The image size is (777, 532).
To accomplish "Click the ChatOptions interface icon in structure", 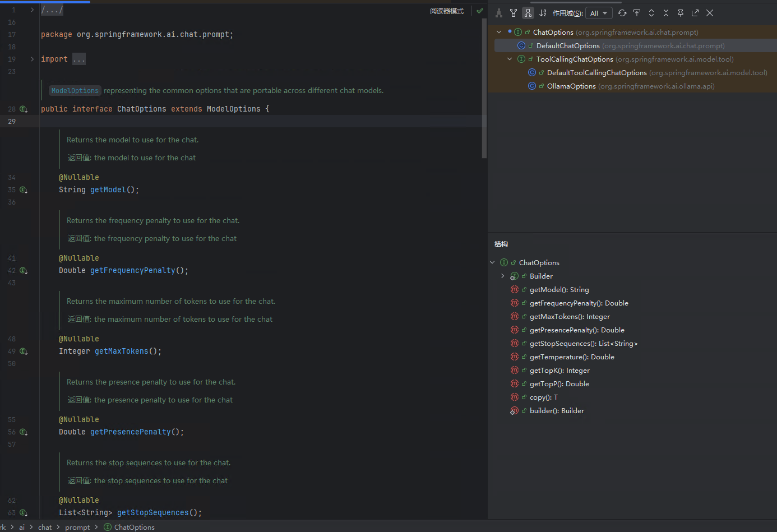I will point(504,262).
